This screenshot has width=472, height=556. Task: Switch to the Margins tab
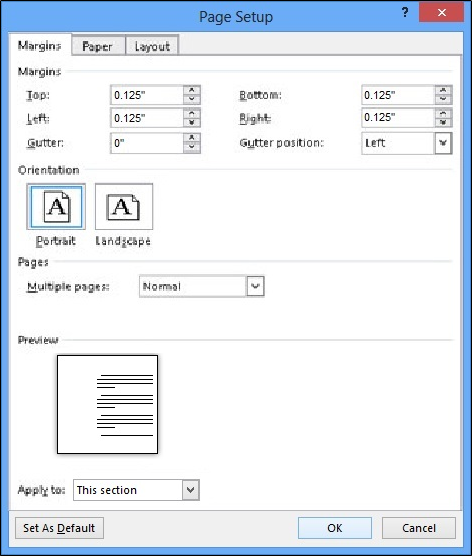pos(40,46)
